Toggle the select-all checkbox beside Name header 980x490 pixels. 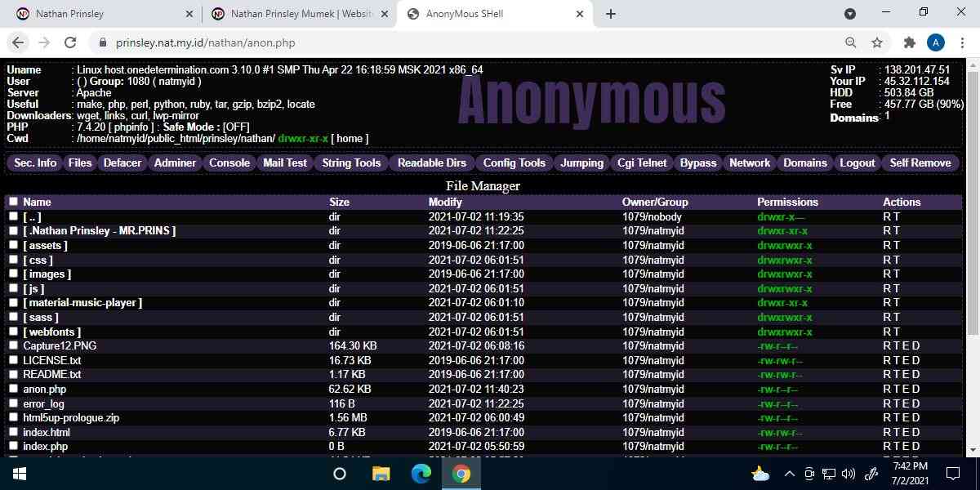click(13, 202)
